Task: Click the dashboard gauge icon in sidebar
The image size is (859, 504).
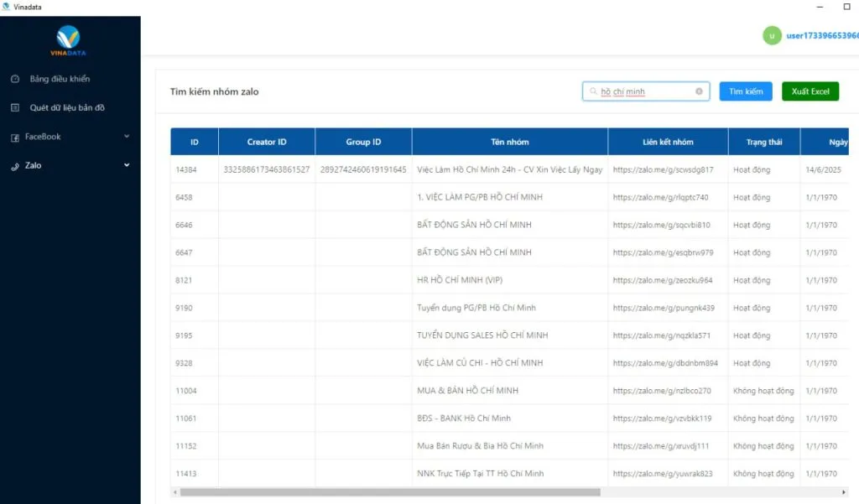Action: point(15,79)
